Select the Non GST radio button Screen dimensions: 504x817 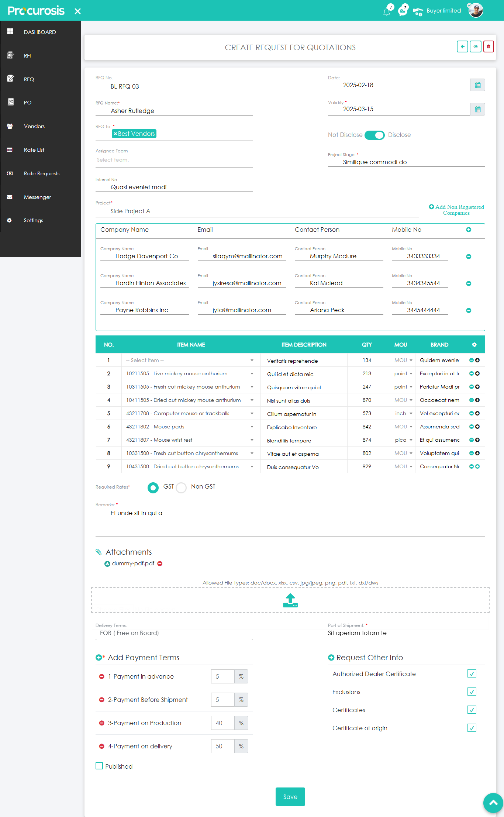pyautogui.click(x=181, y=487)
